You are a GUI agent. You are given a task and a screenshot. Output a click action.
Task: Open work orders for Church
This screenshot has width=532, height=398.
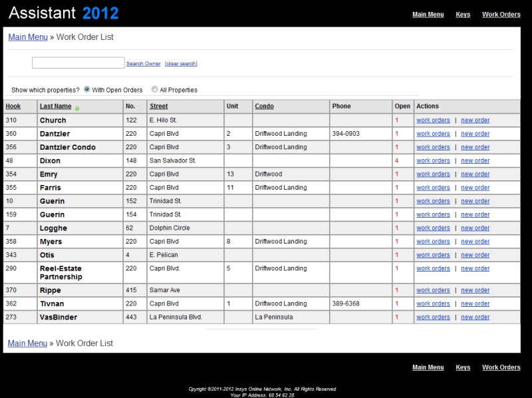coord(433,120)
